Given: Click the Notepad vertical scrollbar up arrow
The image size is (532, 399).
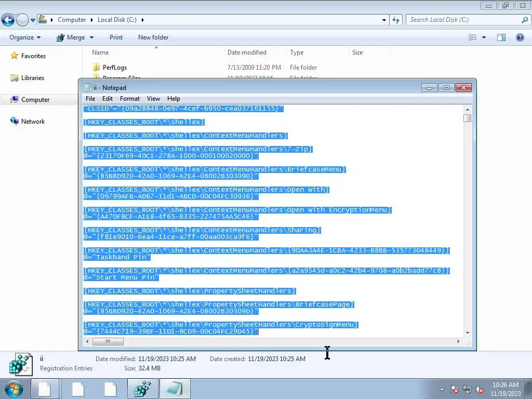Looking at the screenshot, I should point(468,110).
